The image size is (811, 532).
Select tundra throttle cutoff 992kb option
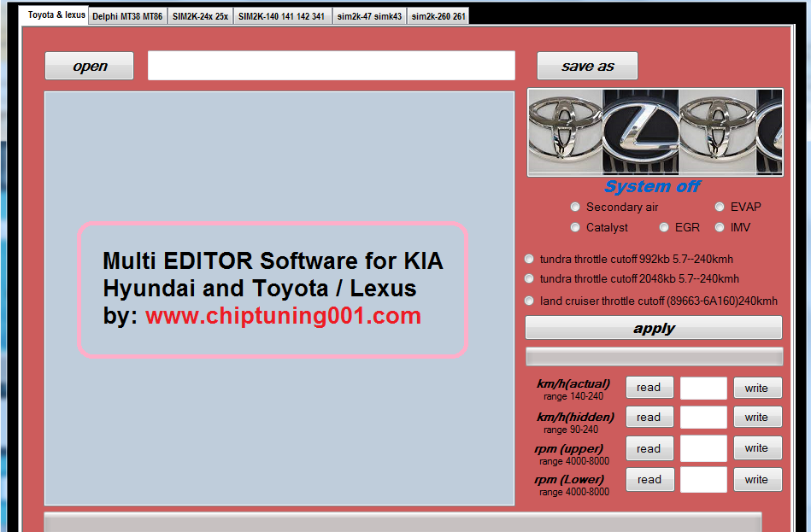tap(530, 260)
